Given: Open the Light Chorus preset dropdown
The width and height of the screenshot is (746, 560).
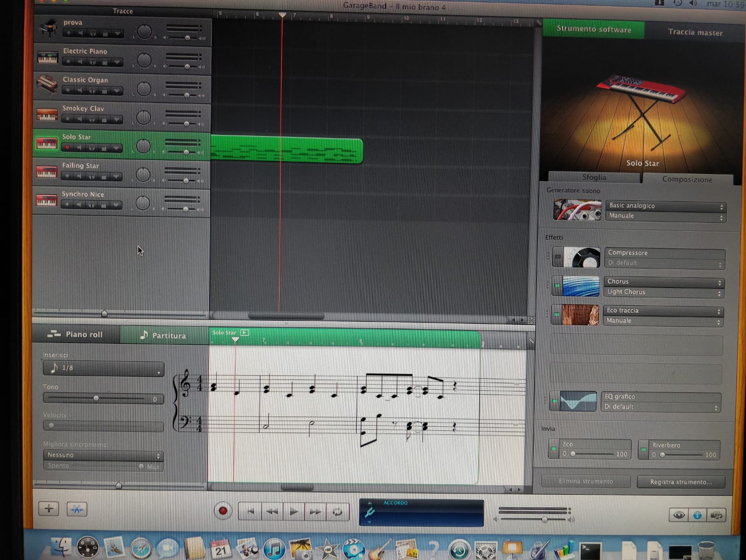Looking at the screenshot, I should click(664, 292).
